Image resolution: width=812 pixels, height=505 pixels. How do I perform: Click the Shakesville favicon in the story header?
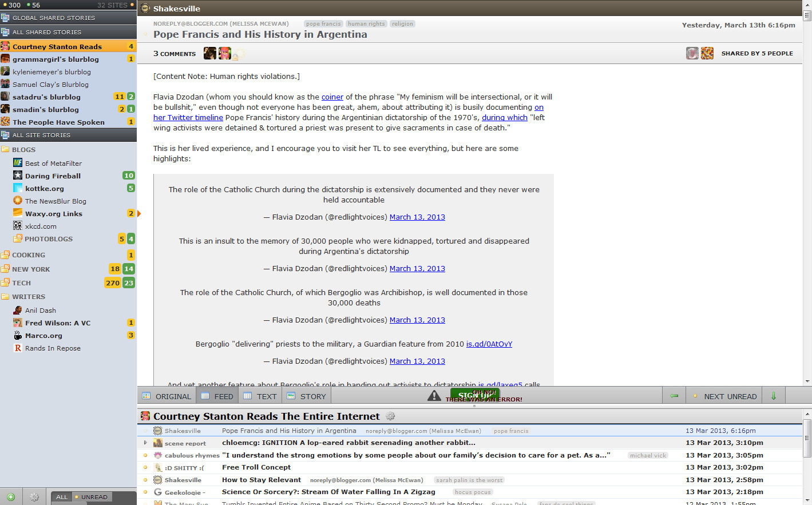click(x=145, y=9)
